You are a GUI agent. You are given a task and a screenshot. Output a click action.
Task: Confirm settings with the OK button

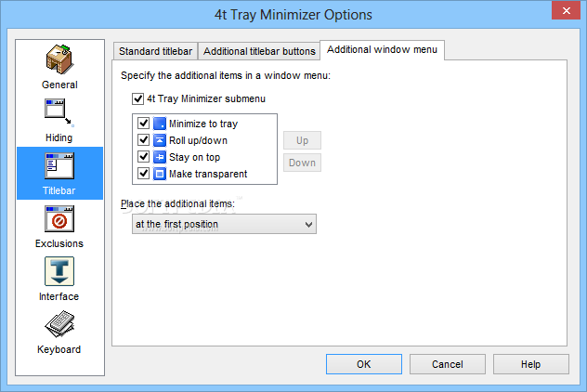tap(364, 364)
